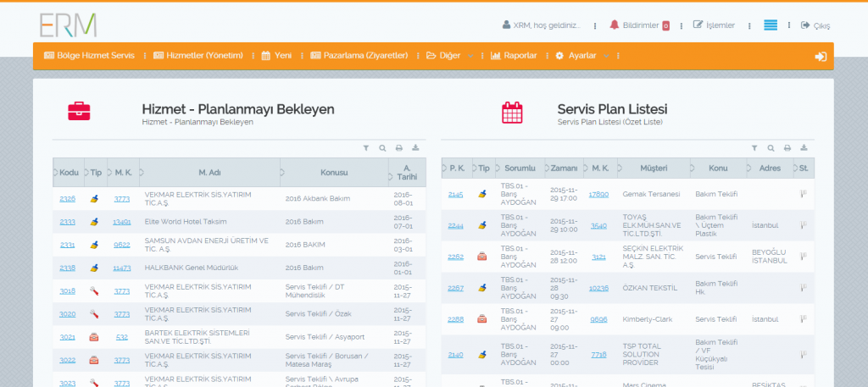Click filter icon in Hizmet - Planlanmayı Bekleyen panel

pyautogui.click(x=366, y=148)
